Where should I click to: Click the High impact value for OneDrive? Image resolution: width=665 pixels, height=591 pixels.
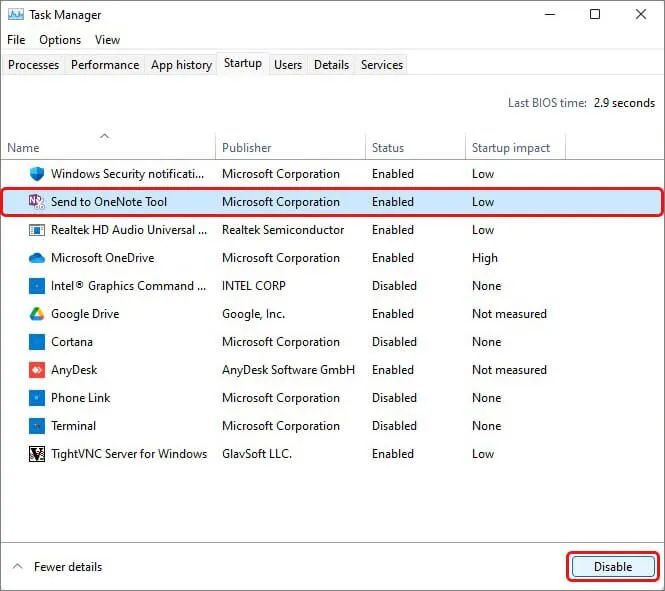pyautogui.click(x=485, y=258)
